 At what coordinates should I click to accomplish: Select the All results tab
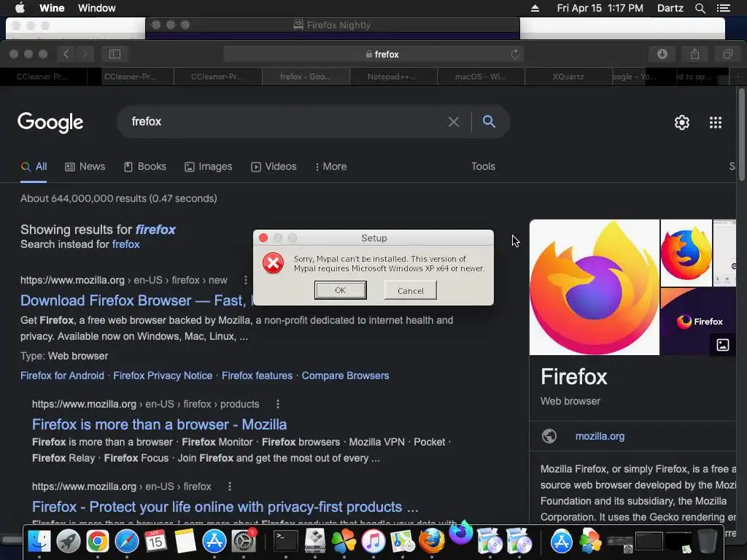point(34,167)
